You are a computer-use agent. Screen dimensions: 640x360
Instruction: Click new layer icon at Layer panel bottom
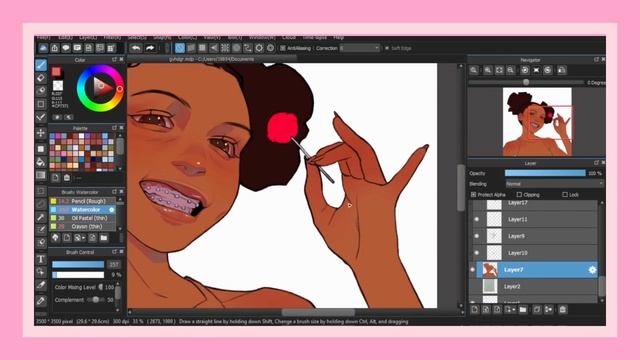tap(475, 310)
